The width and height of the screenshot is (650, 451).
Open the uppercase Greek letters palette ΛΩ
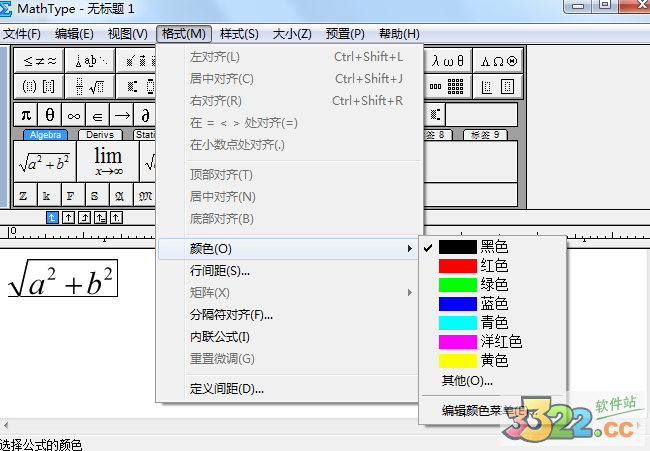tap(498, 61)
